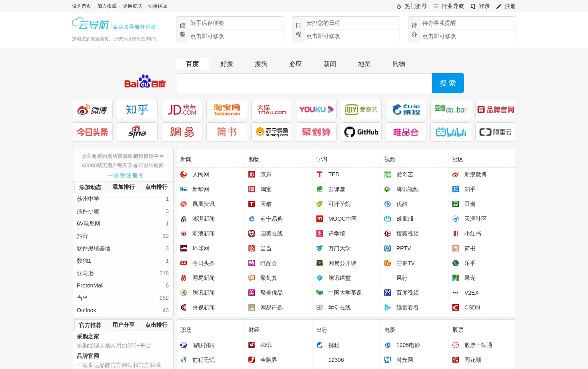Open 智联招聘 in 职场 list
The height and width of the screenshot is (369, 588).
point(204,345)
